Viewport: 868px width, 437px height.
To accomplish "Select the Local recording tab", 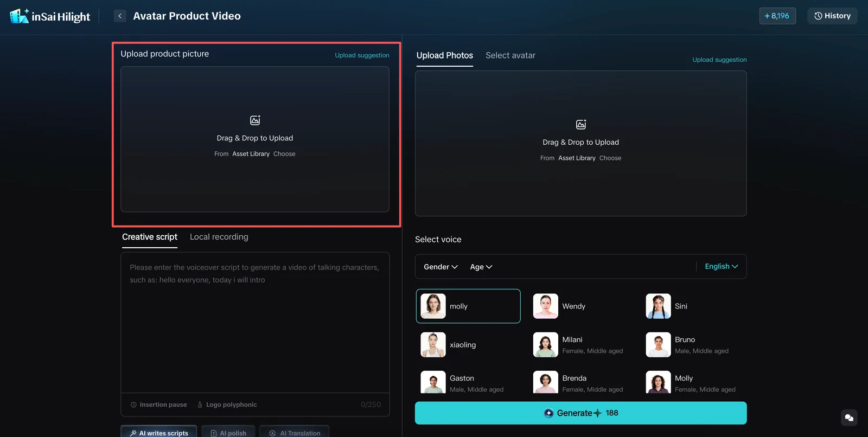I will point(219,237).
